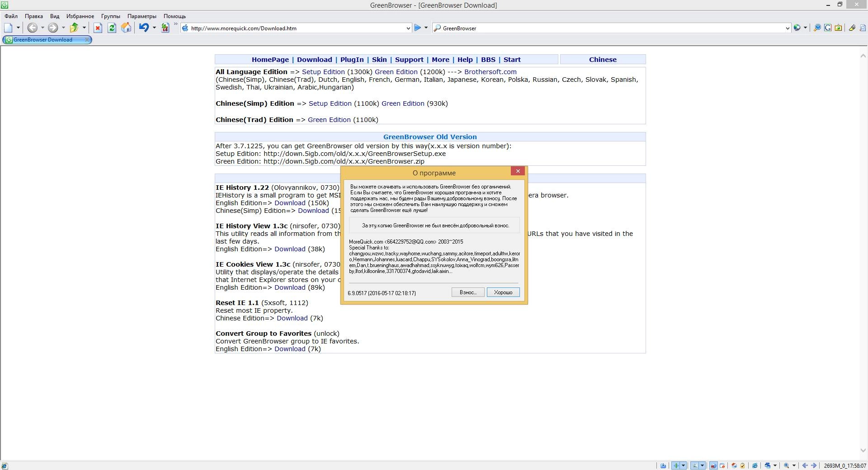Click the Up one level folder icon

74,28
